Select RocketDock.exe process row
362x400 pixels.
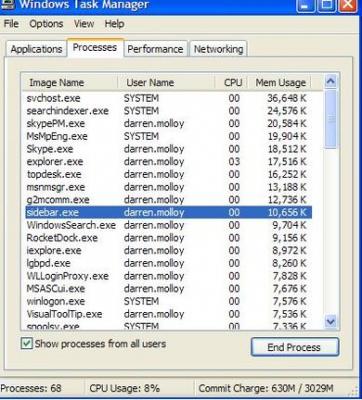pos(168,238)
